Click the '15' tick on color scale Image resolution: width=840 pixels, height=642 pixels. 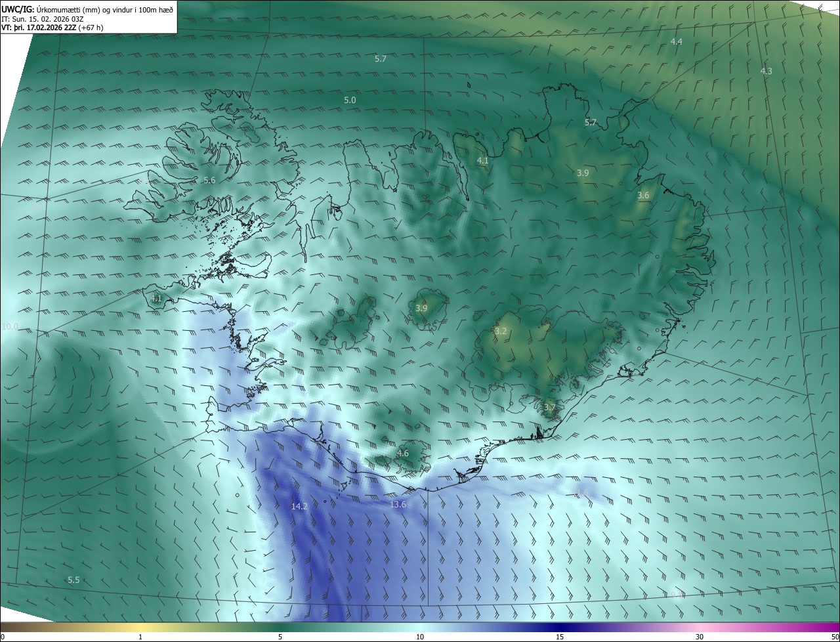(x=560, y=637)
